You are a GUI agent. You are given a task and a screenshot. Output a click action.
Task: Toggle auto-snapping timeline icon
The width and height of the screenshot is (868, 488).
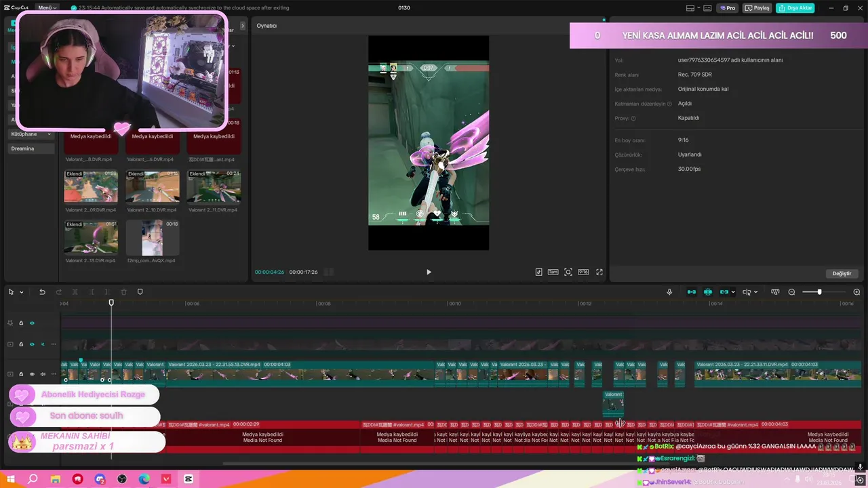pos(708,292)
